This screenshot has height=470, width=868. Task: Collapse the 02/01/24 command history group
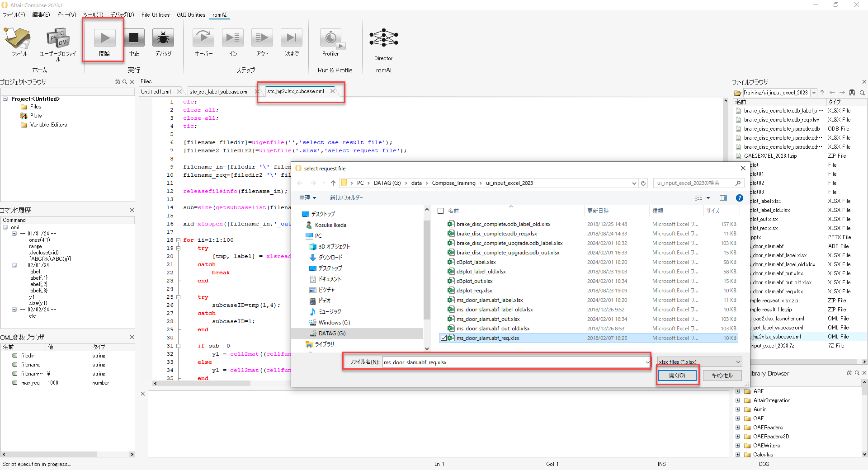[14, 265]
